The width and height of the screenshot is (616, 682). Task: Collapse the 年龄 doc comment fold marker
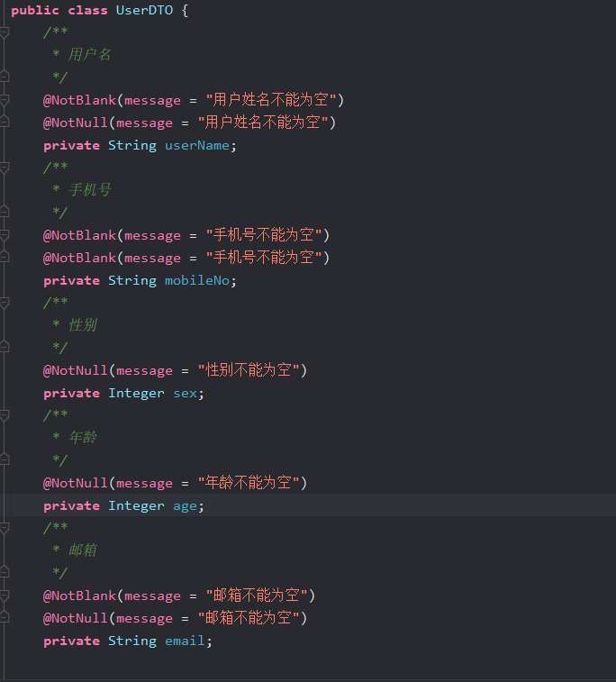tap(5, 415)
